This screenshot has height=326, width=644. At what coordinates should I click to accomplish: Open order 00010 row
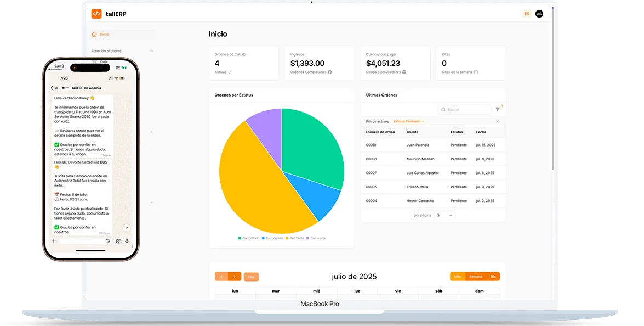[433, 145]
